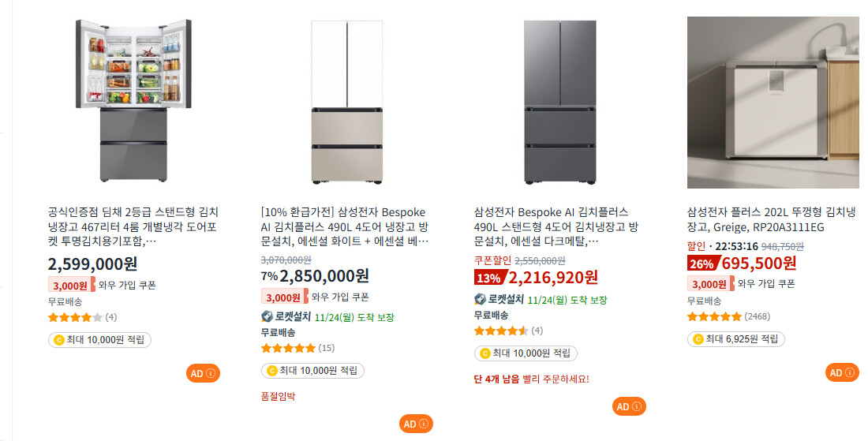Click the lid-type kimchi fridge room photo
Screen dimensions: 868x441
[773, 103]
